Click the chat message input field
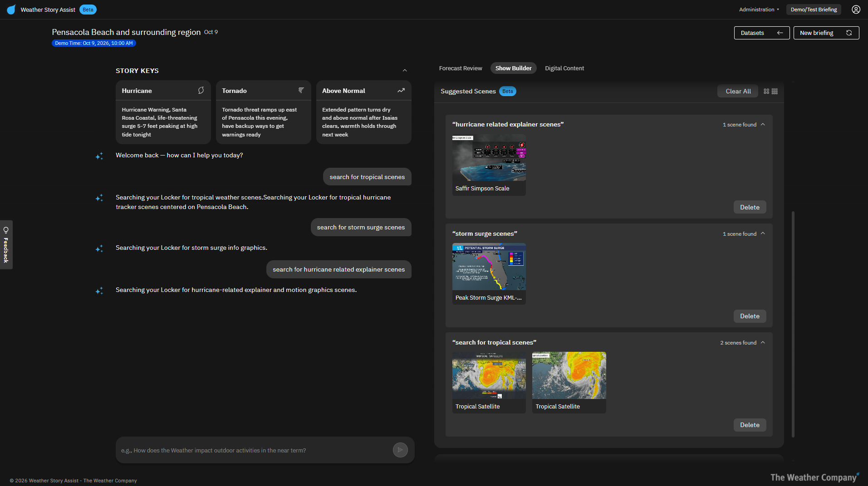 pyautogui.click(x=255, y=450)
